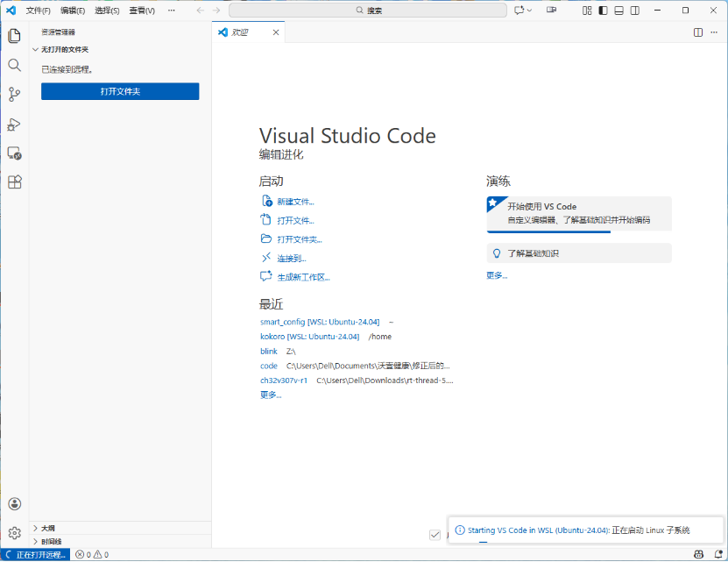The width and height of the screenshot is (728, 562).
Task: Close the 欢迎 tab
Action: coord(276,32)
